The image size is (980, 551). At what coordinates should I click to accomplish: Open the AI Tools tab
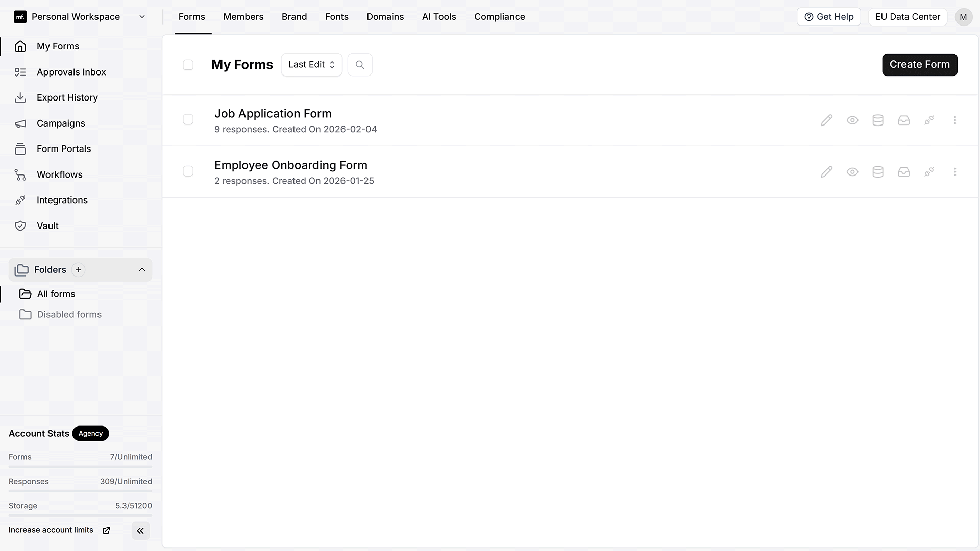[439, 17]
